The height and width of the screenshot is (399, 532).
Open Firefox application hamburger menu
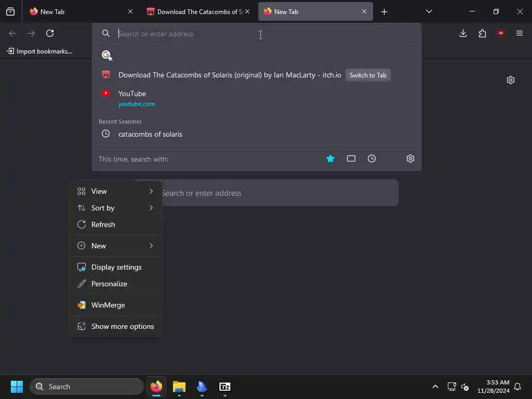point(520,33)
